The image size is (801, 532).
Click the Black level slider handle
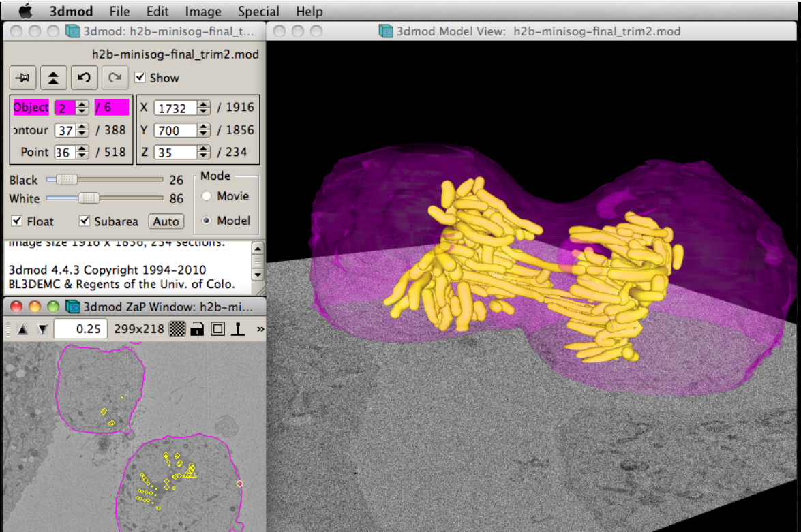coord(67,180)
